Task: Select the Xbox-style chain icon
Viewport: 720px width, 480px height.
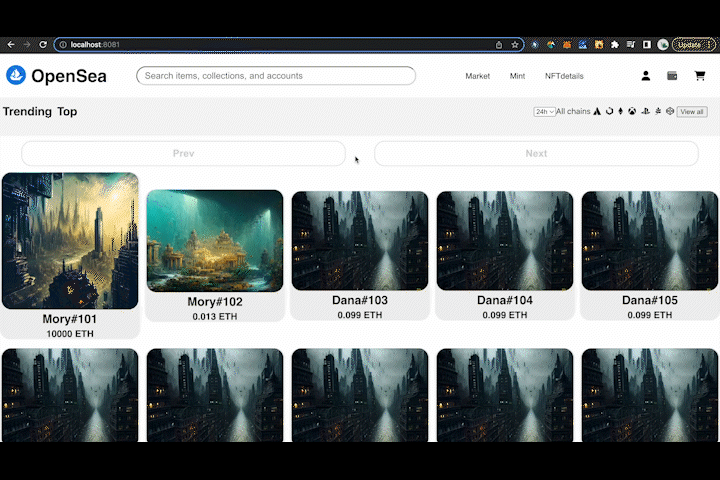Action: pos(632,111)
